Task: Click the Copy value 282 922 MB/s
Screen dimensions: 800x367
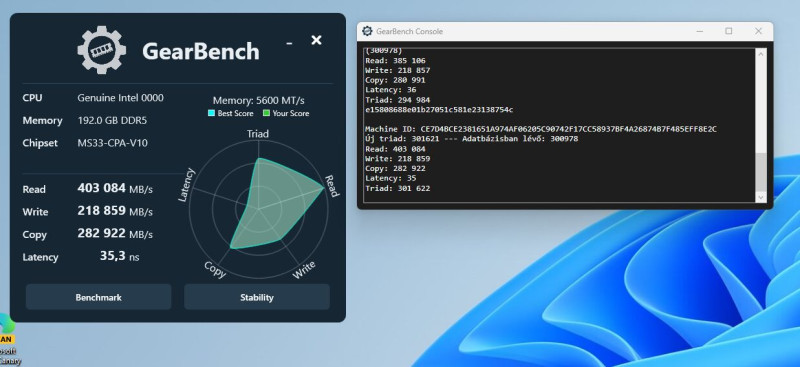Action: pyautogui.click(x=115, y=234)
